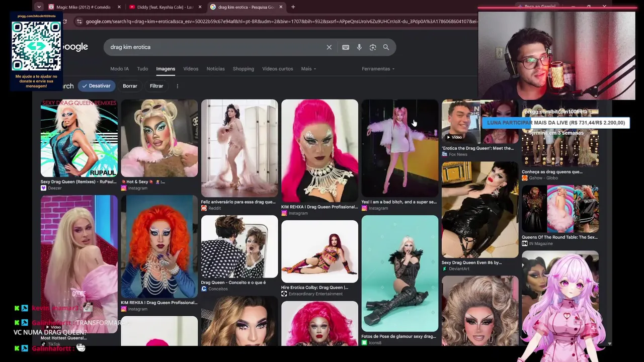Viewport: 644px width, 362px height.
Task: Click the DeviantArt source icon
Action: 445,268
